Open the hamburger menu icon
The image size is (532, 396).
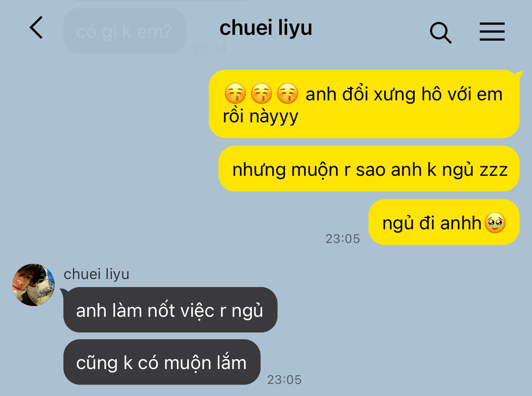[492, 32]
